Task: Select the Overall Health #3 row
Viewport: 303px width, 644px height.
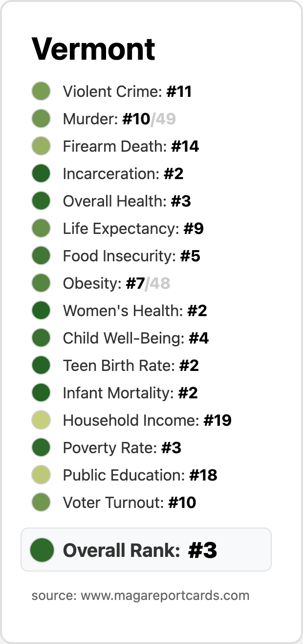Action: click(x=111, y=201)
